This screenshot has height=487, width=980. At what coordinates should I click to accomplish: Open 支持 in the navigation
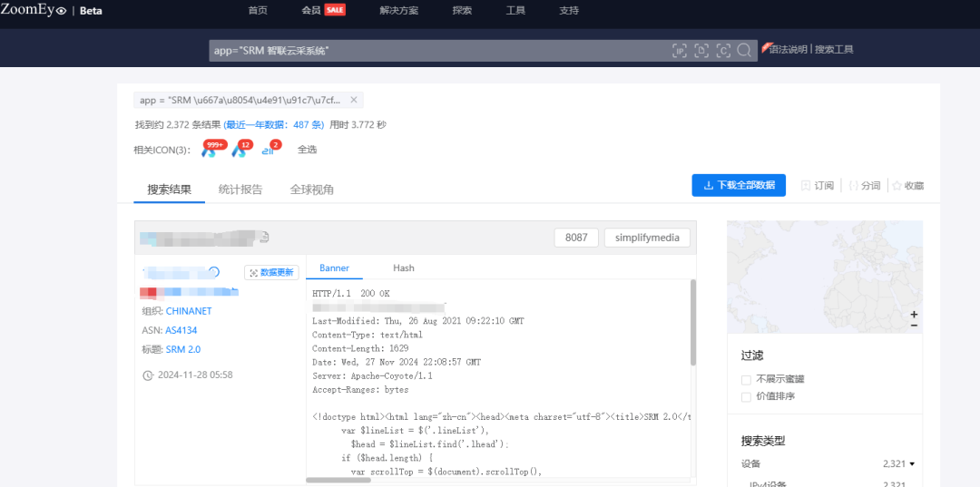(x=569, y=11)
